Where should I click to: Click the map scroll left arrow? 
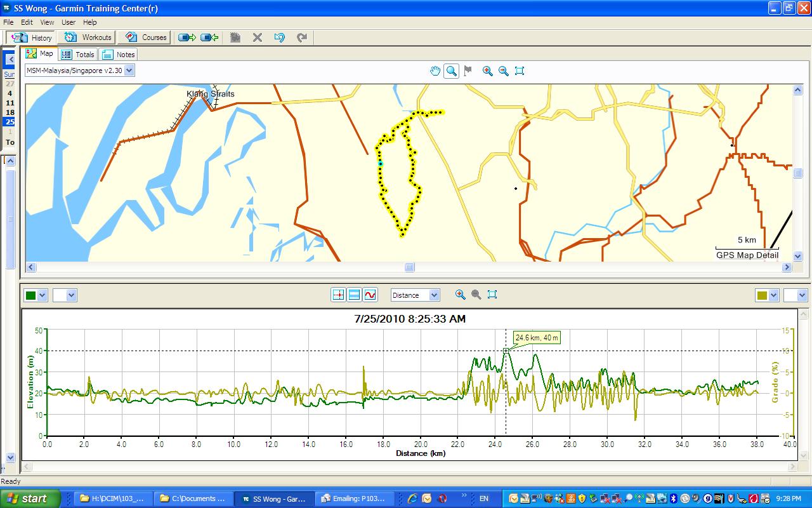click(x=29, y=267)
